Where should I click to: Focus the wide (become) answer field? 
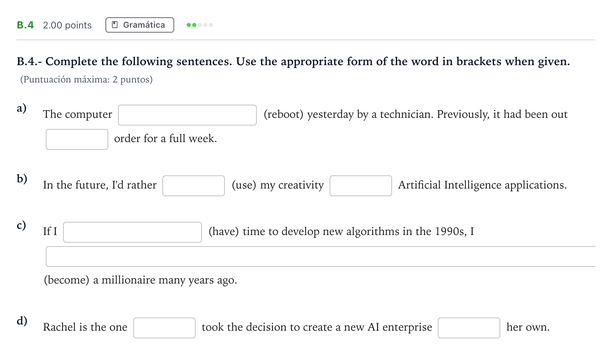[x=321, y=257]
